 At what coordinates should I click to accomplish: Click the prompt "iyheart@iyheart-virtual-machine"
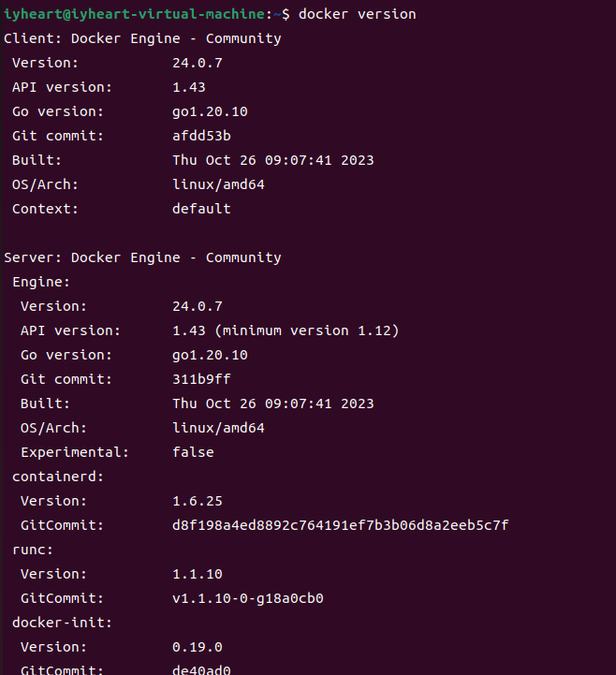pyautogui.click(x=135, y=14)
